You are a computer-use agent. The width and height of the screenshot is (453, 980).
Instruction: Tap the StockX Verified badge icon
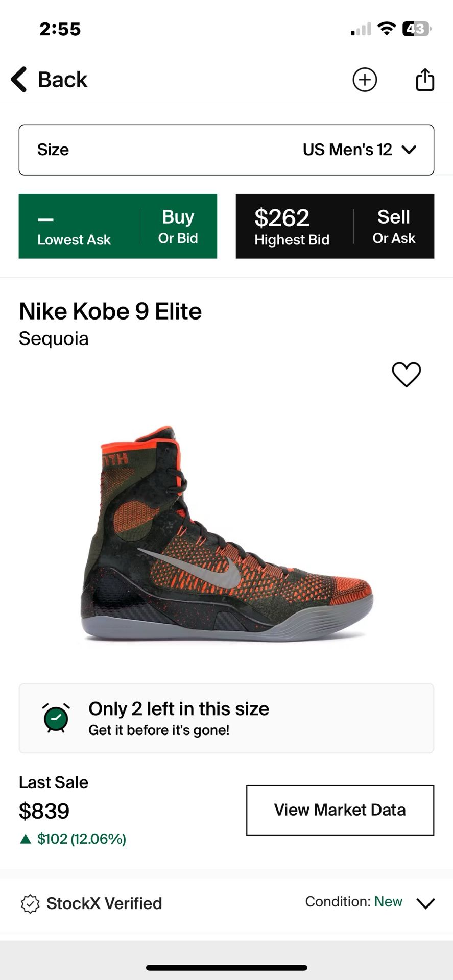30,903
